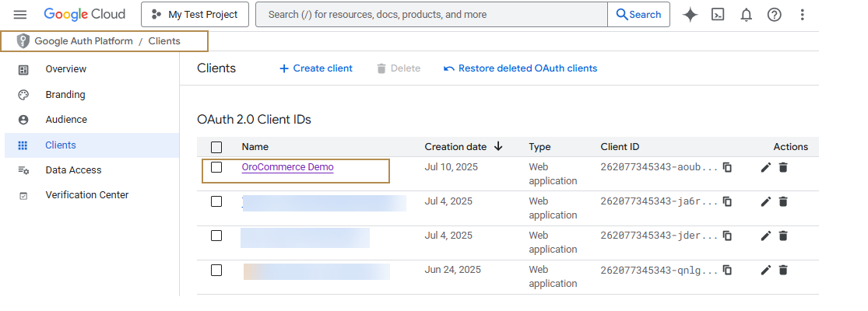The image size is (868, 311).
Task: Copy Client ID starting with 262077345343-jder
Action: [x=727, y=236]
